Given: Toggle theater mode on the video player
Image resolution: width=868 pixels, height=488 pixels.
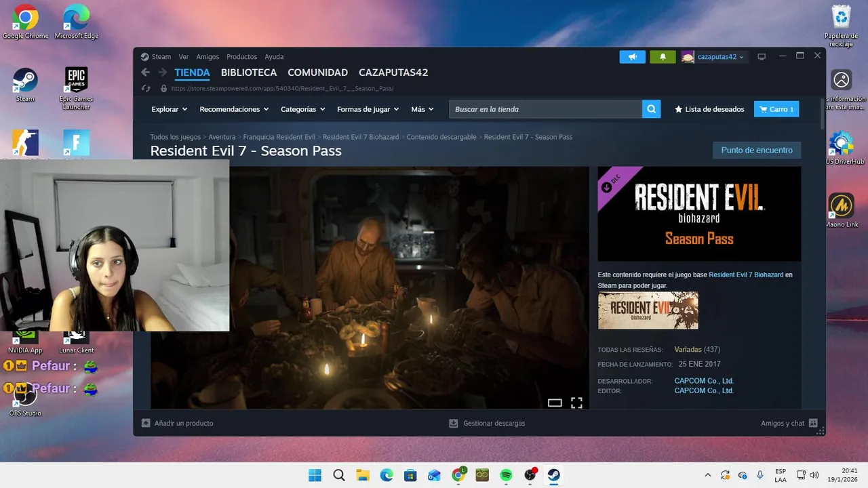Looking at the screenshot, I should click(555, 403).
